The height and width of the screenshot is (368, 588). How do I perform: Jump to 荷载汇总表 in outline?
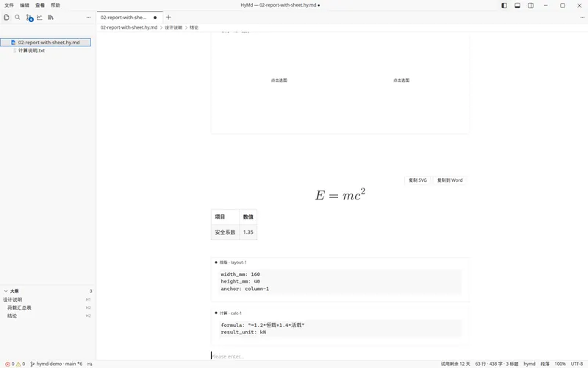pos(20,308)
